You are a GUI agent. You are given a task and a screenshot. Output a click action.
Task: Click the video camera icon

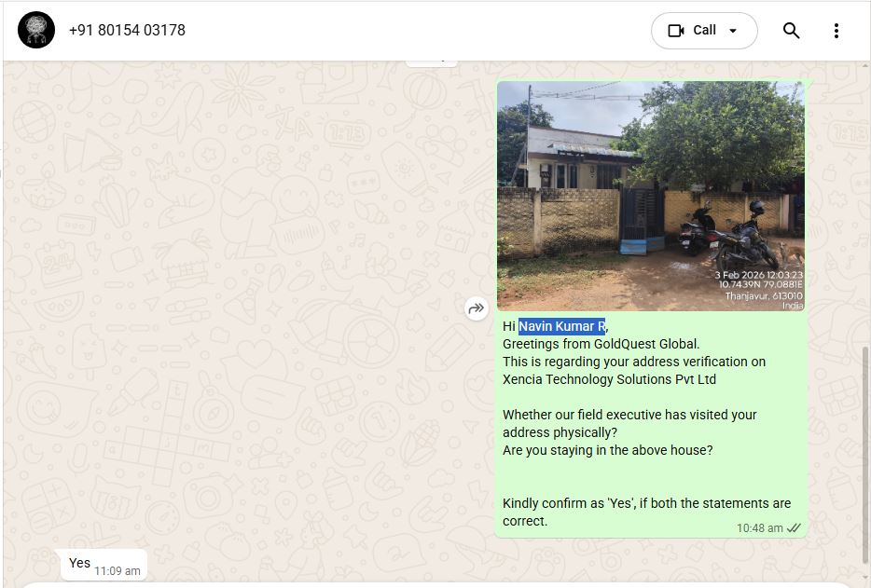pyautogui.click(x=676, y=31)
